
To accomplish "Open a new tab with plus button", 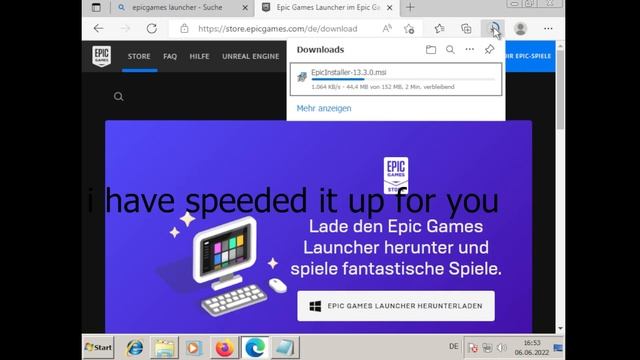I will (410, 7).
